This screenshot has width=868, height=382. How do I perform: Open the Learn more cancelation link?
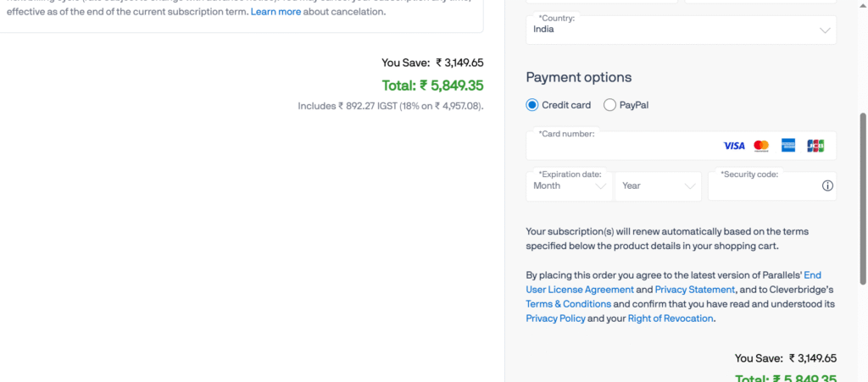275,12
